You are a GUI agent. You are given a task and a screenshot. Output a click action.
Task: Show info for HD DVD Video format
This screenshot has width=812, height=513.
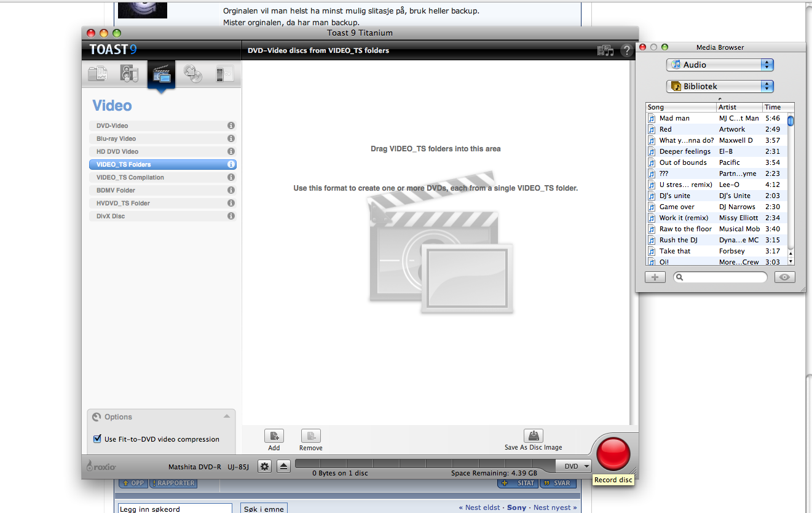point(231,151)
